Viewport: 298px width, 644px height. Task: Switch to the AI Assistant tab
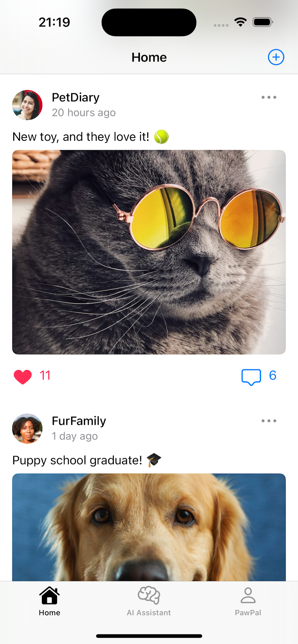pos(149,602)
